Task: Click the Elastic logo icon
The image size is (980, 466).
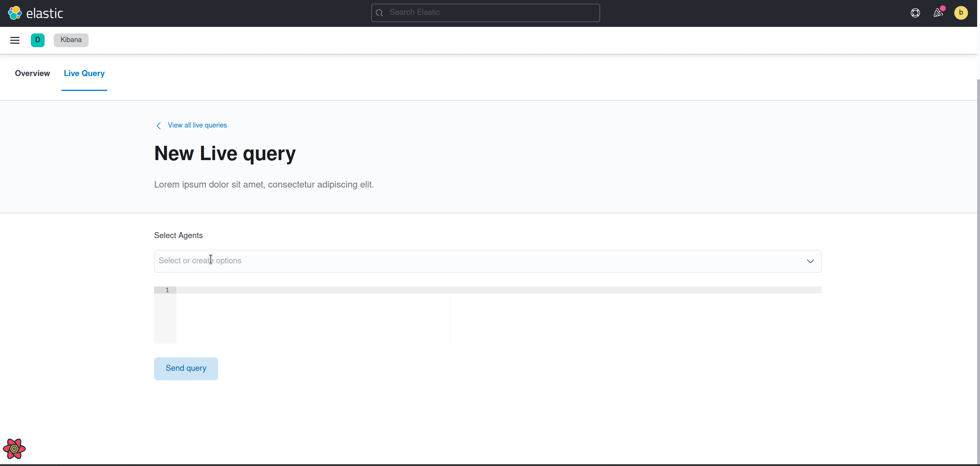Action: [x=15, y=13]
